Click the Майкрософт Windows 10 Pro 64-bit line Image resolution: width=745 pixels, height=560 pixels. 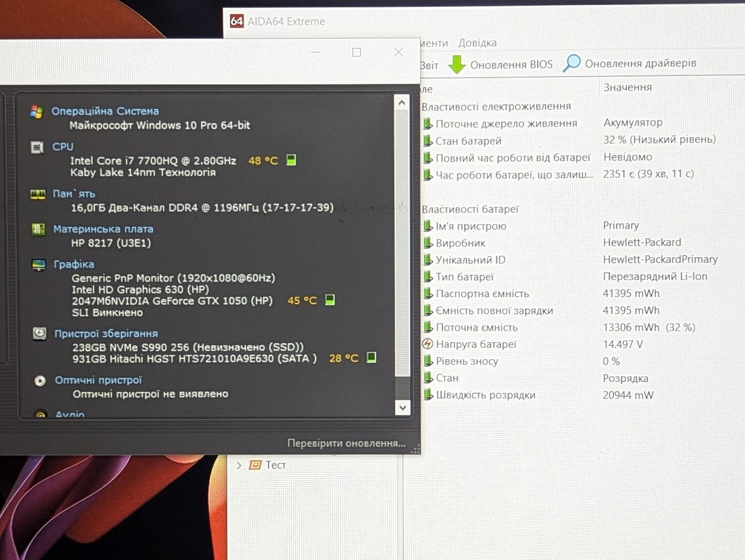click(160, 125)
